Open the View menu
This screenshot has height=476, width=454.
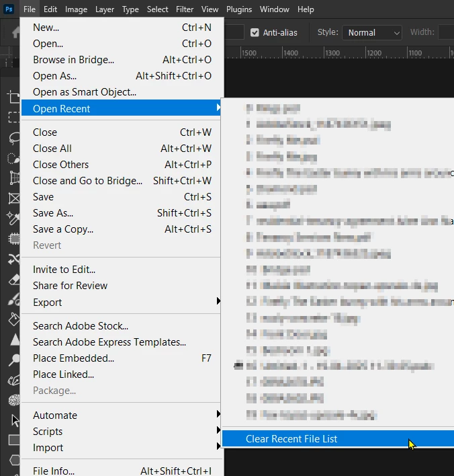pos(210,9)
